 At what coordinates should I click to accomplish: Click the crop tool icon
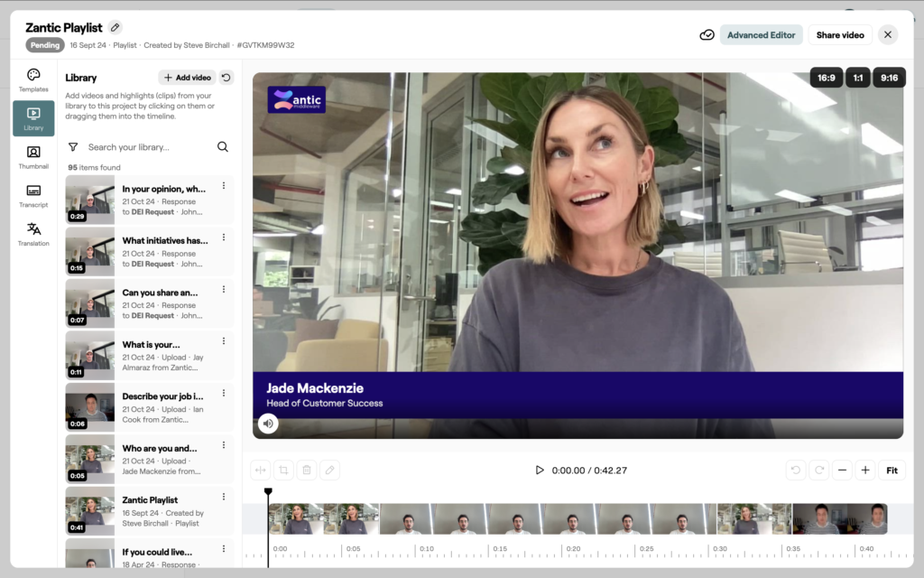(283, 470)
